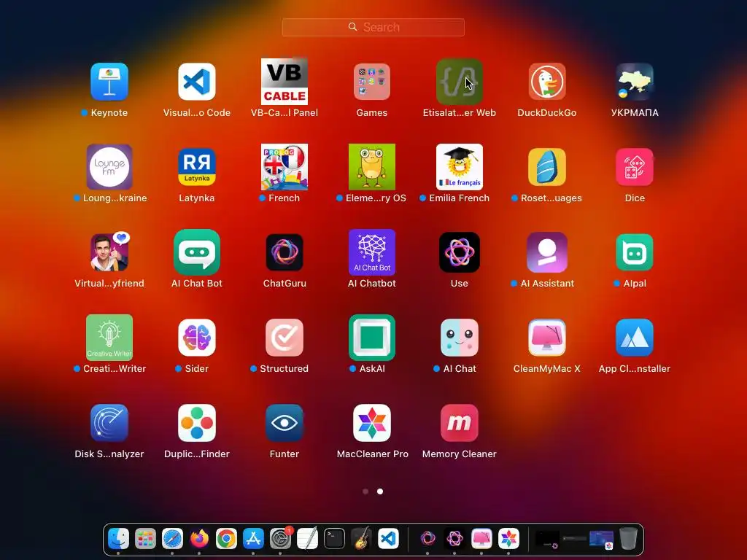Launch Etisalat Messenger Web app
The width and height of the screenshot is (747, 560).
click(460, 82)
